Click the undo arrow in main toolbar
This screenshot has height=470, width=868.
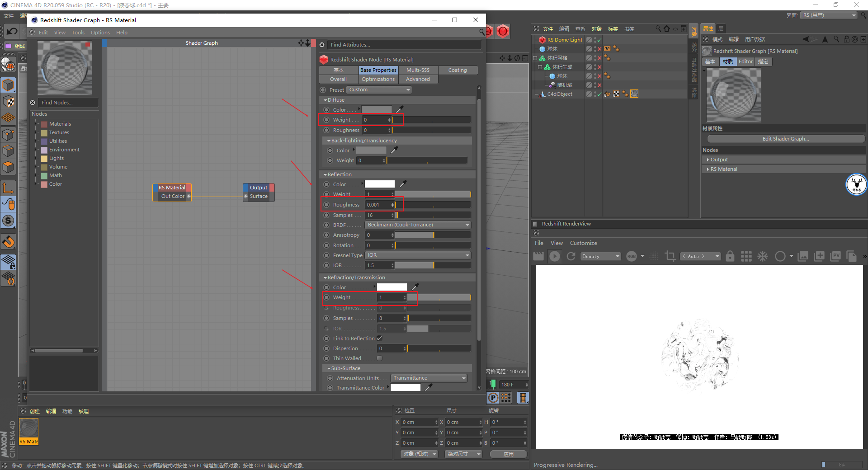[12, 31]
